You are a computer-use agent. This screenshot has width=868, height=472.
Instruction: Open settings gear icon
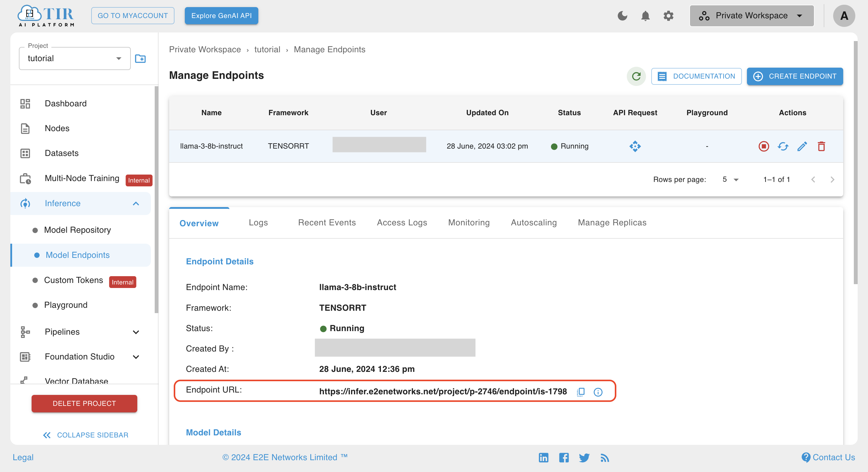pos(668,16)
